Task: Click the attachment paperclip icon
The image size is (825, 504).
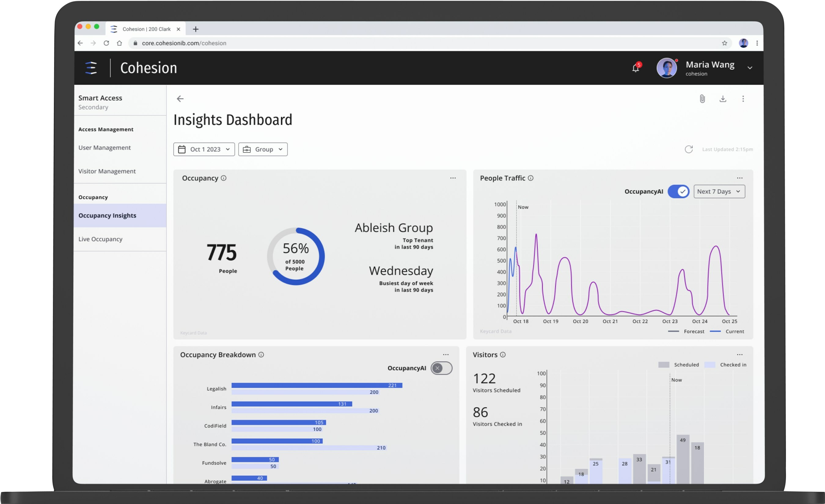Action: pyautogui.click(x=702, y=99)
